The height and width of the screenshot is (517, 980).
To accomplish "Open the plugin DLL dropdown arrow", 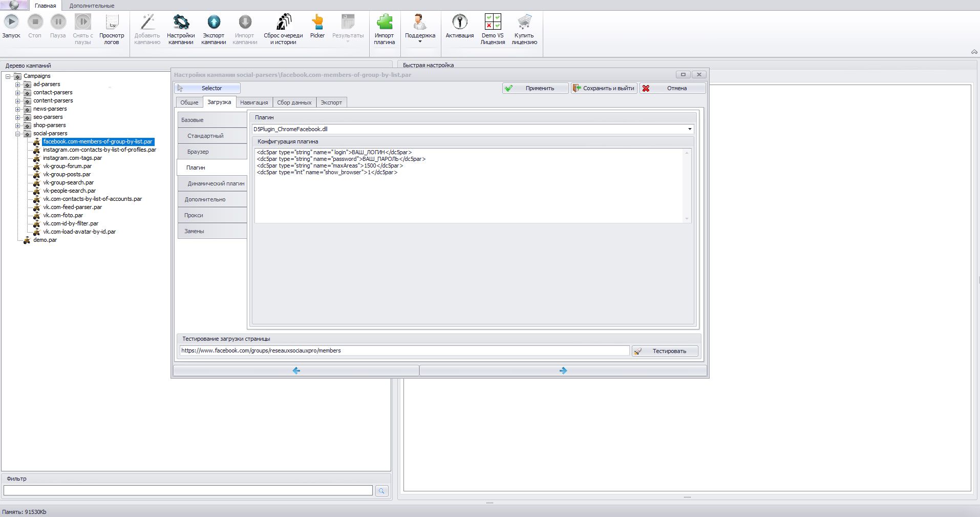I will click(690, 129).
